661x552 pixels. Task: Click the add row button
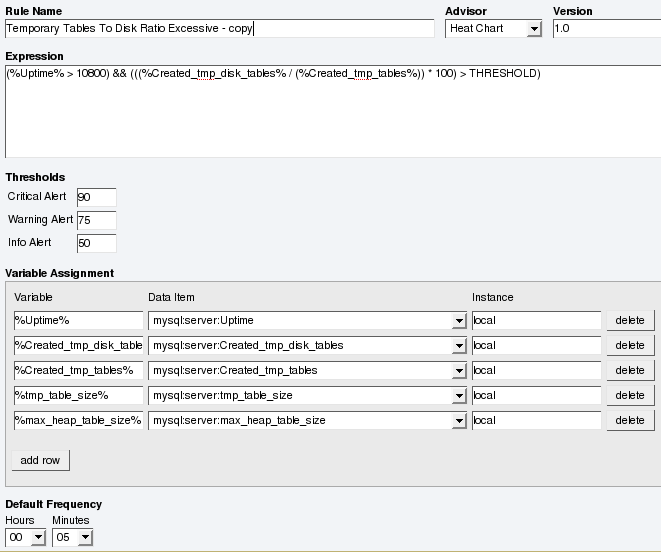[41, 460]
